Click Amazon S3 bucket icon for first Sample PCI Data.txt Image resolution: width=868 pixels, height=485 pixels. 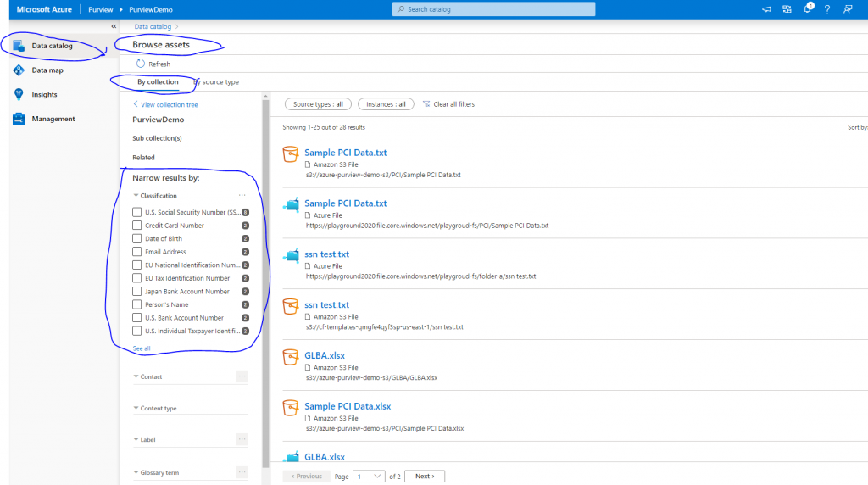[x=291, y=154]
